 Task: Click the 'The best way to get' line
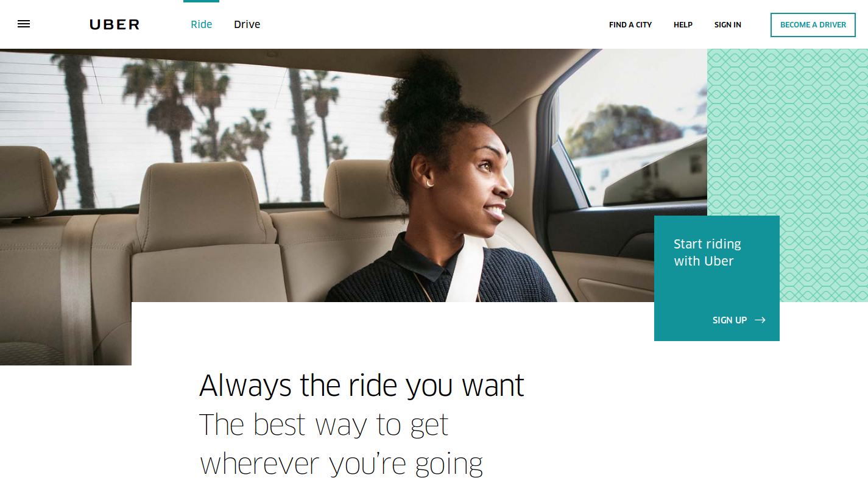[x=324, y=425]
